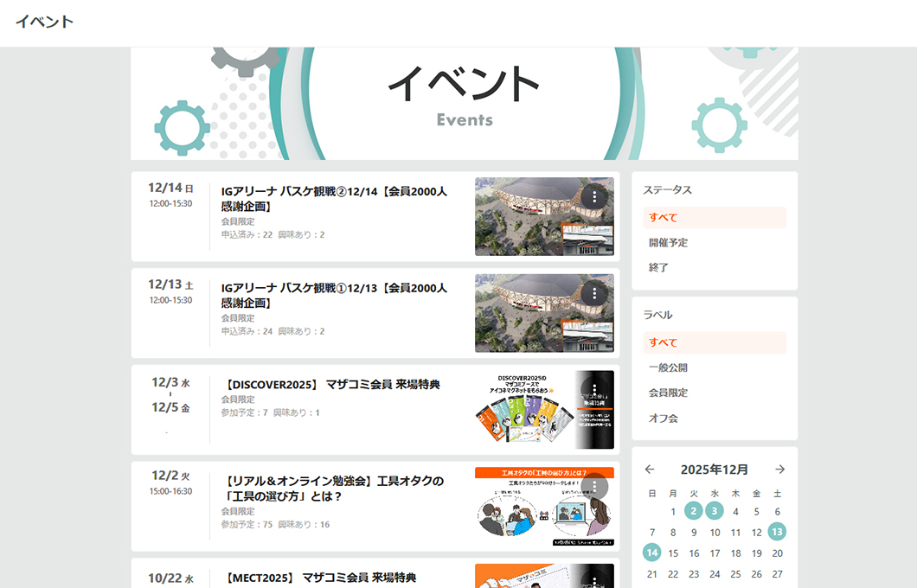The height and width of the screenshot is (588, 917).
Task: Click 参加予定：7 count on DISCOVER2025 event
Action: (x=245, y=412)
